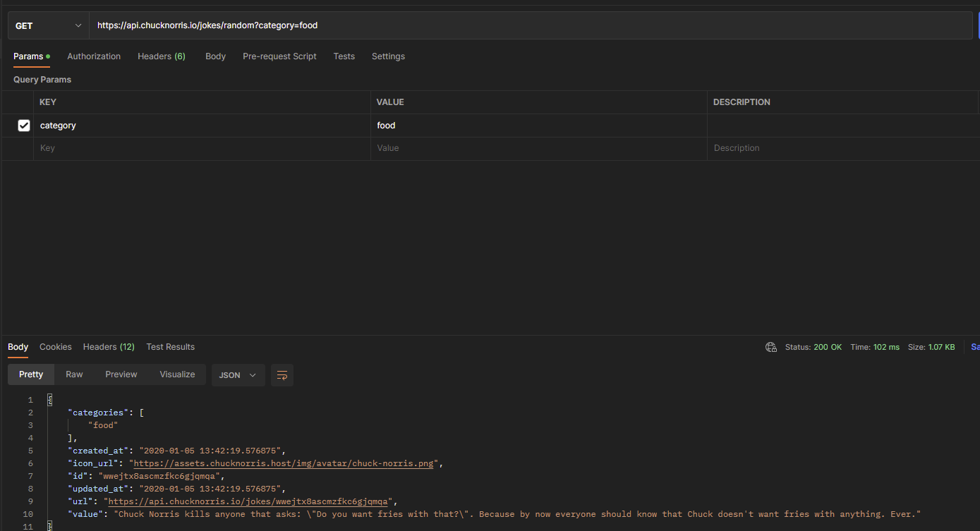Switch response view to Preview
Screen dimensions: 980x531
(x=121, y=374)
